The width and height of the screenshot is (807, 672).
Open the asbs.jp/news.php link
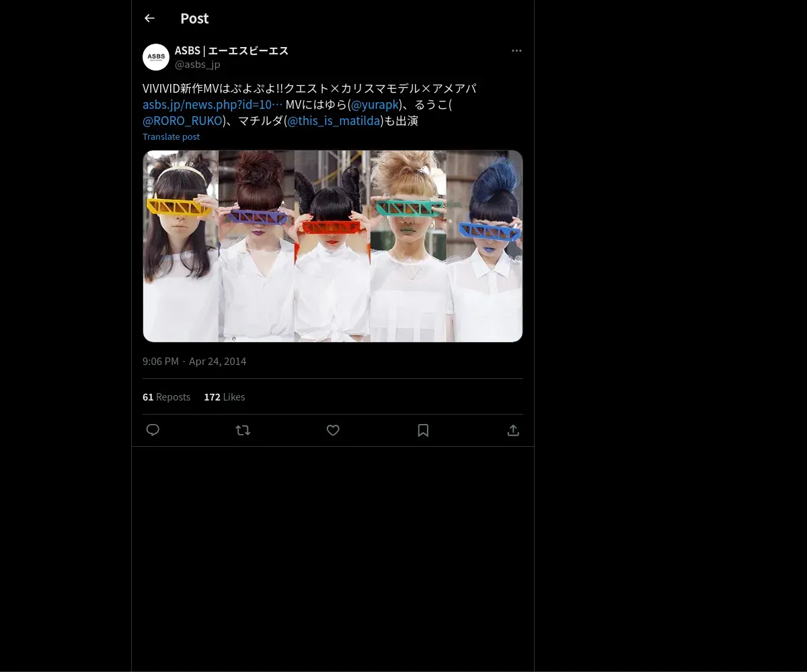point(213,104)
